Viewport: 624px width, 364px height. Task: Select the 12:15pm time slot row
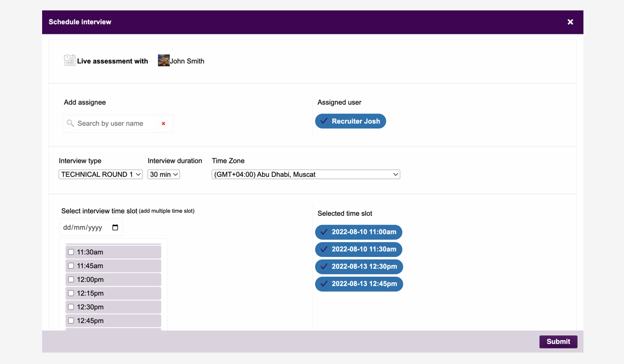[113, 293]
